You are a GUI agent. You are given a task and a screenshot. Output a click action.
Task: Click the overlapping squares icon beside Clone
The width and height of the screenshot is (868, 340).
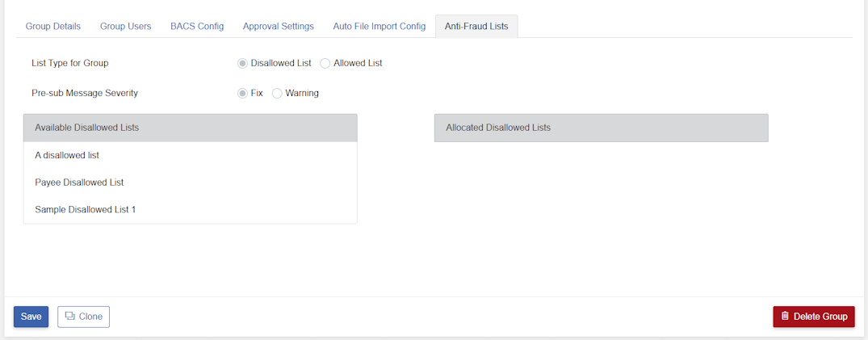click(x=69, y=317)
